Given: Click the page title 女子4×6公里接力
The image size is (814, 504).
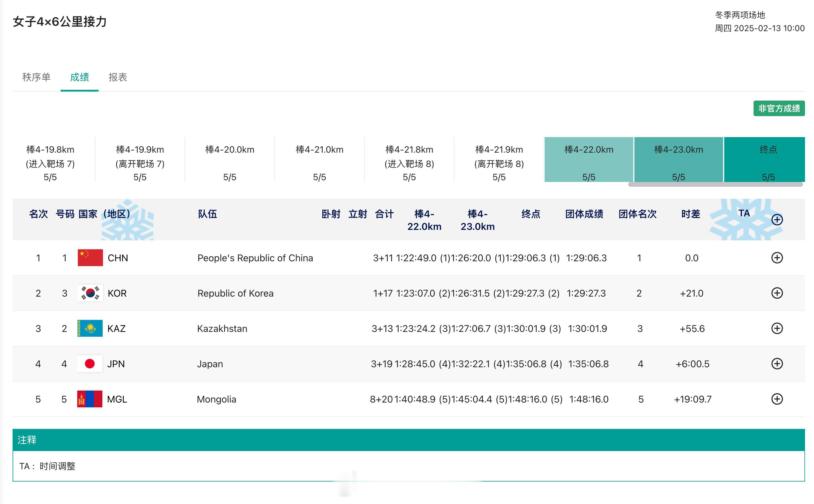Looking at the screenshot, I should pyautogui.click(x=60, y=22).
